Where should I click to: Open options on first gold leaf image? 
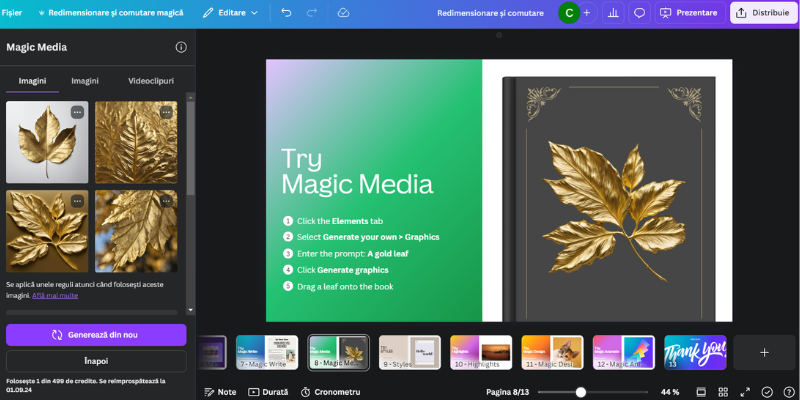coord(77,112)
